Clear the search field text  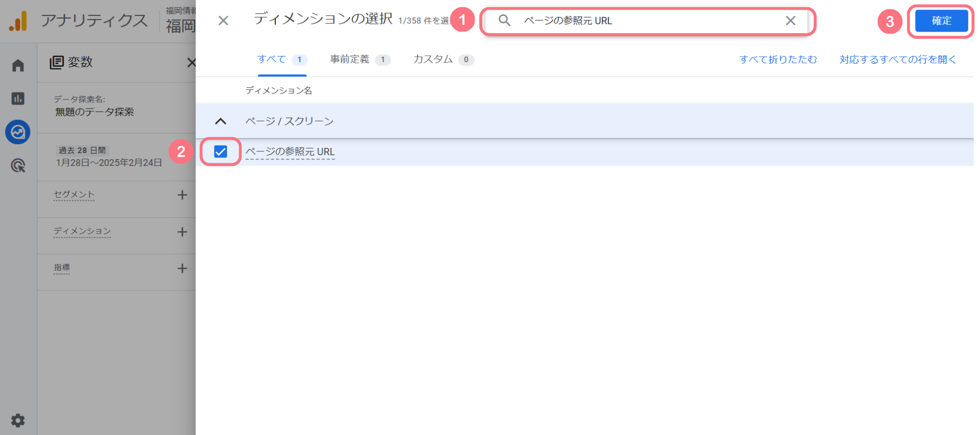click(x=790, y=21)
